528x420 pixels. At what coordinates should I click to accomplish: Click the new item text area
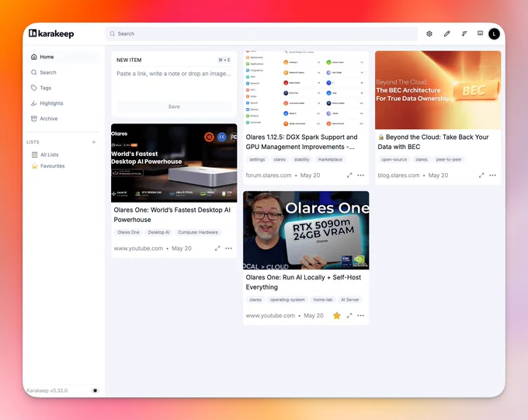pos(174,82)
